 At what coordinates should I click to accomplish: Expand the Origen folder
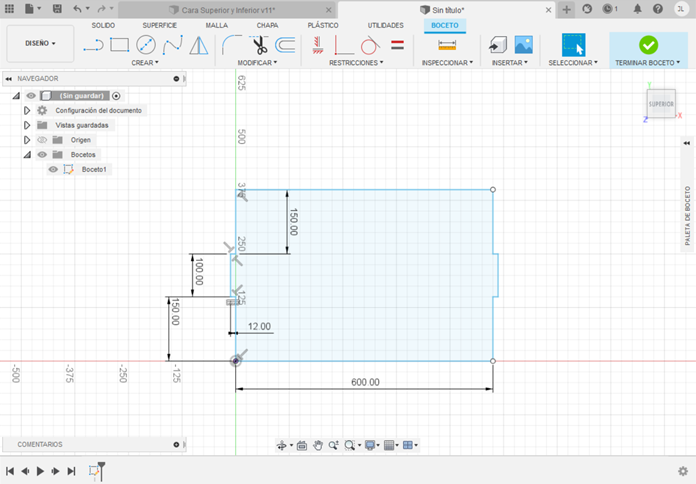(27, 140)
